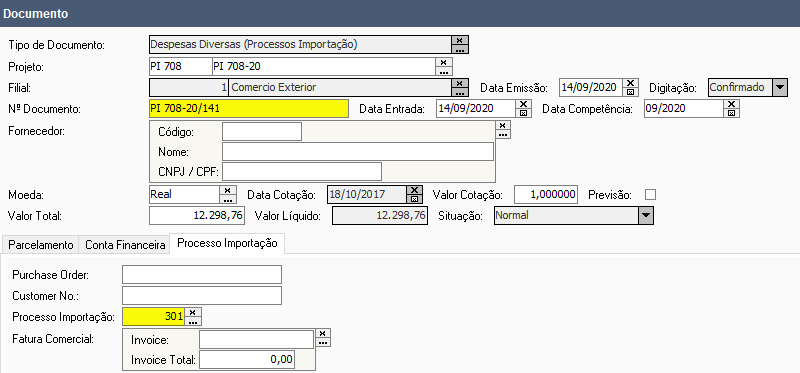Click the Filial name field Comercio Exterior

[x=340, y=87]
